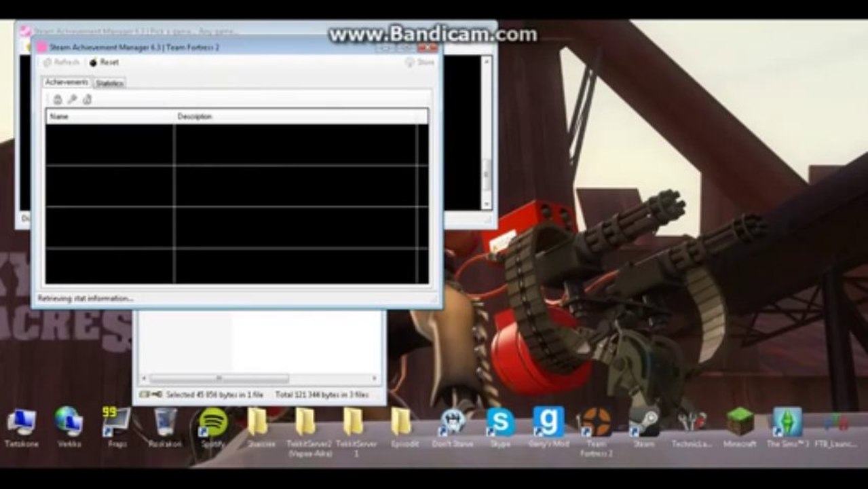Sort by the Name column header
Viewport: 868px width, 489px height.
click(111, 117)
